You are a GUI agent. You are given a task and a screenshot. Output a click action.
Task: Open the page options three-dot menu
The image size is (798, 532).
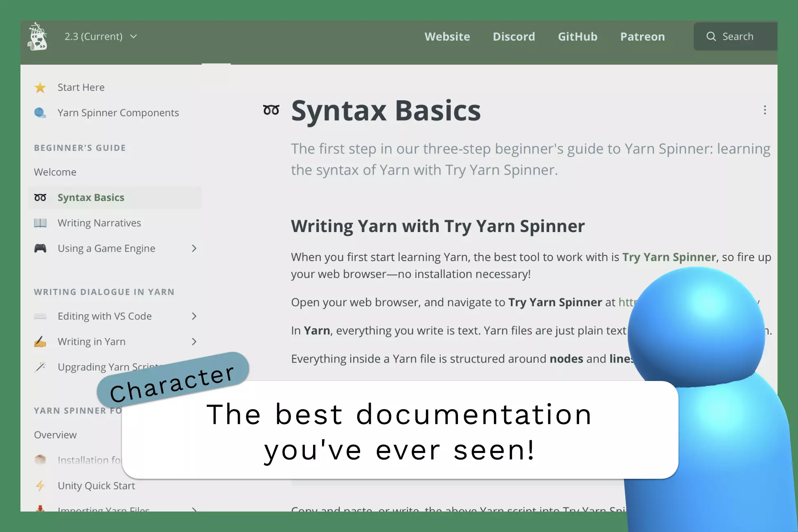(x=765, y=110)
